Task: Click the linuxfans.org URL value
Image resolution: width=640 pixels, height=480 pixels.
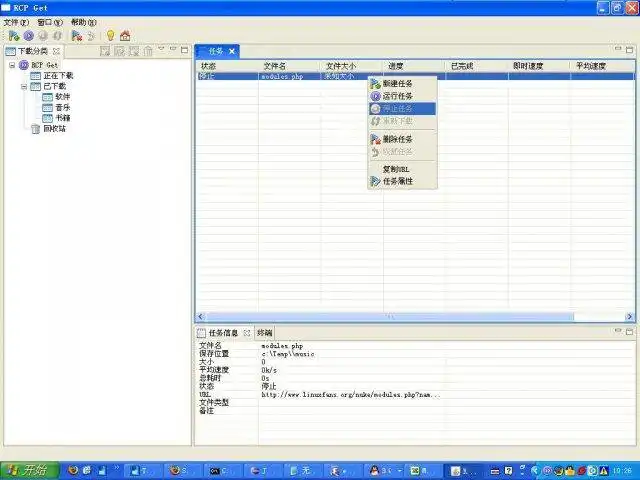Action: coord(351,395)
